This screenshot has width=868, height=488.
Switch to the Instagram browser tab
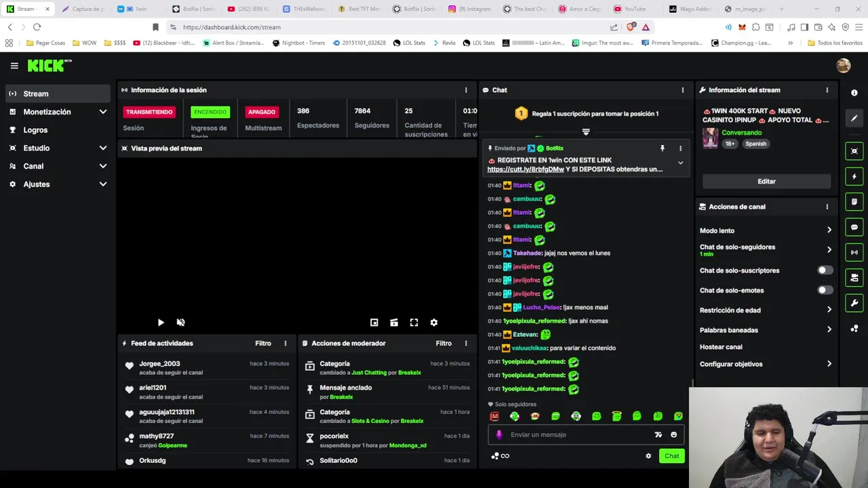click(473, 9)
